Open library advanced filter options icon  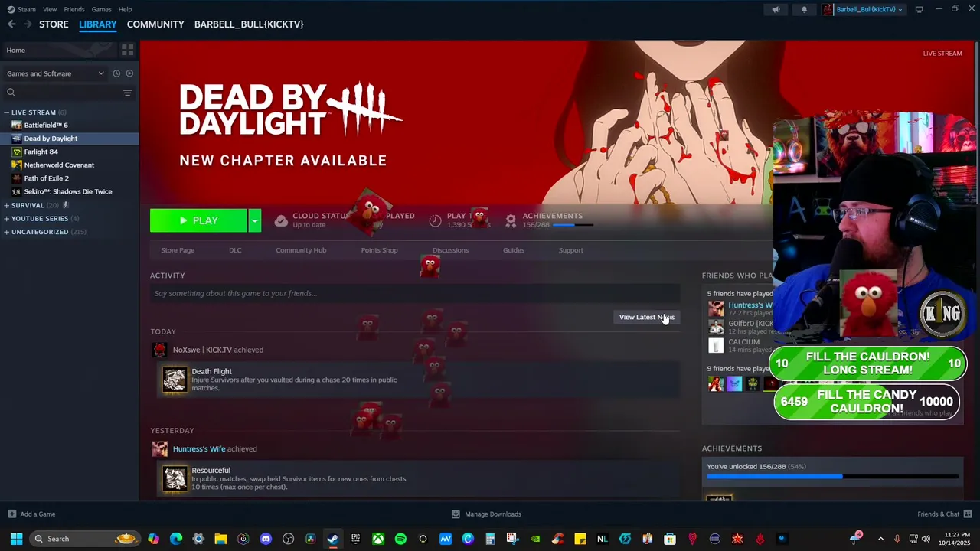[127, 93]
